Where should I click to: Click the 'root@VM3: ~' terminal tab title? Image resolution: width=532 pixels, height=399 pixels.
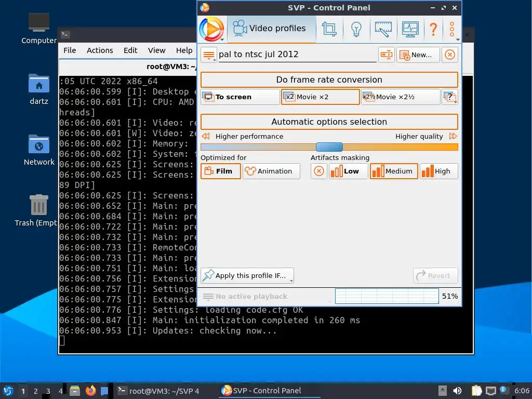(171, 66)
